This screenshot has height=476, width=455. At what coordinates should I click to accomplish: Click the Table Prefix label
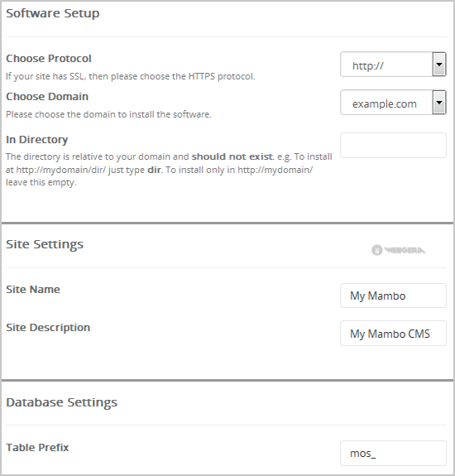[x=37, y=448]
